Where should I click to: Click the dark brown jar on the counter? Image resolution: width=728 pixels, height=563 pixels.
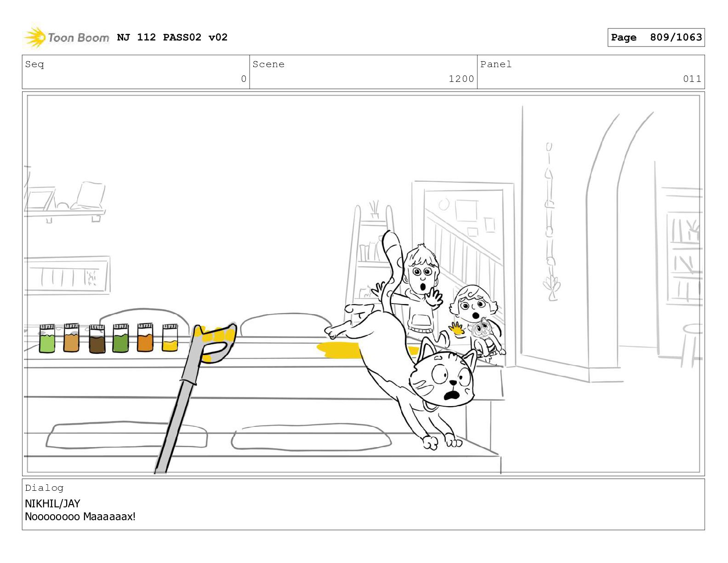click(97, 339)
